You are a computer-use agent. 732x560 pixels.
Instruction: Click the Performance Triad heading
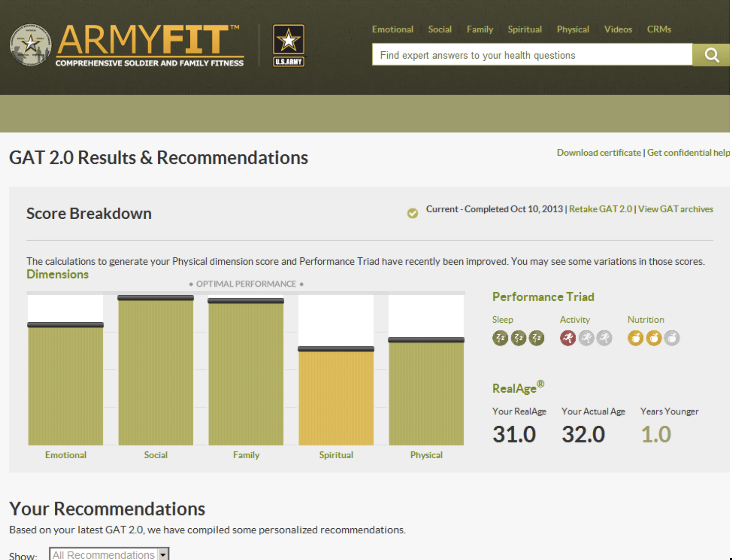pyautogui.click(x=543, y=297)
